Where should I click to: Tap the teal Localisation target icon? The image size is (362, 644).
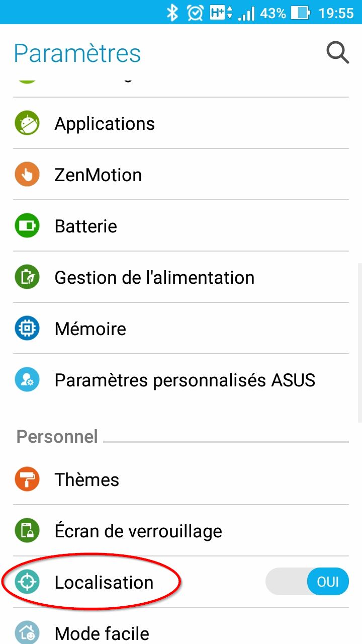27,582
